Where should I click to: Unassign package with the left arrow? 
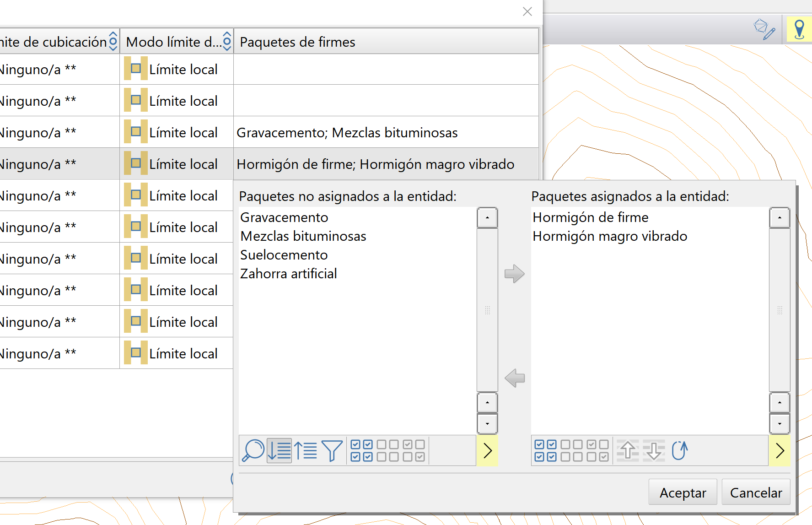514,378
